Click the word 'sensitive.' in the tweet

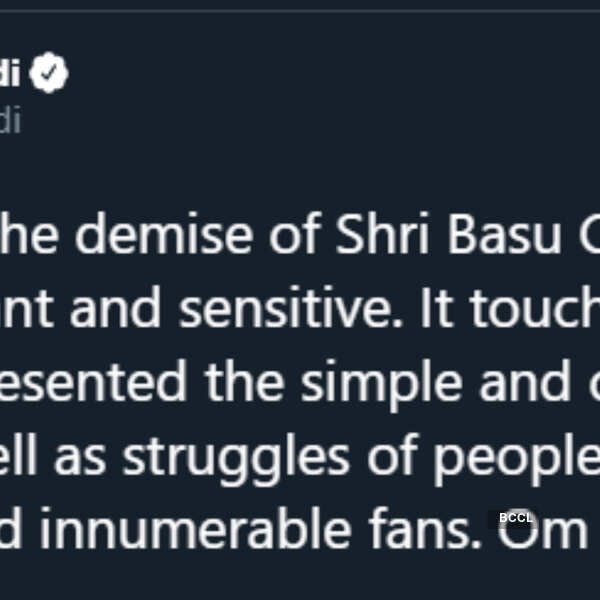pyautogui.click(x=291, y=307)
